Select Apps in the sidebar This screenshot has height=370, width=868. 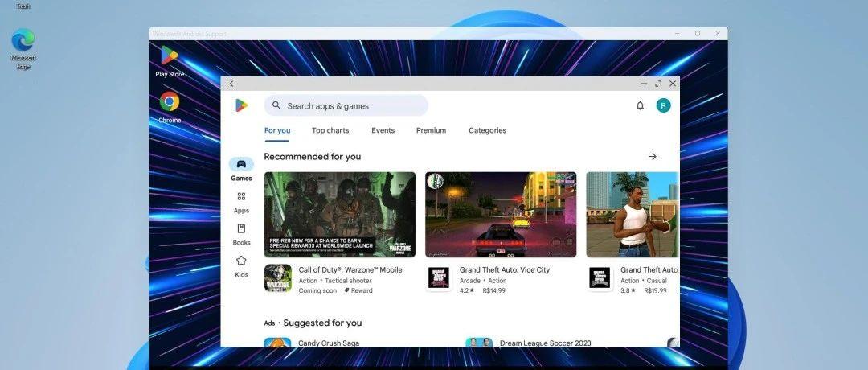[x=241, y=202]
